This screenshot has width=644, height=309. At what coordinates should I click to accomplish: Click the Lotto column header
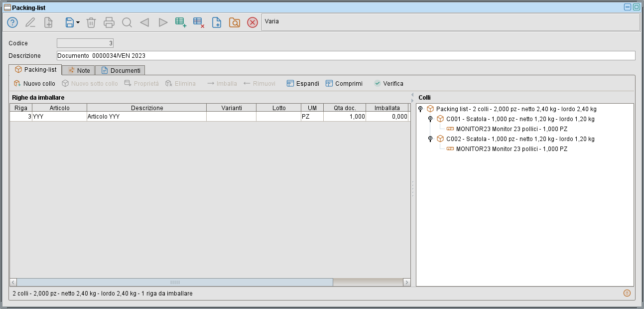click(x=279, y=108)
